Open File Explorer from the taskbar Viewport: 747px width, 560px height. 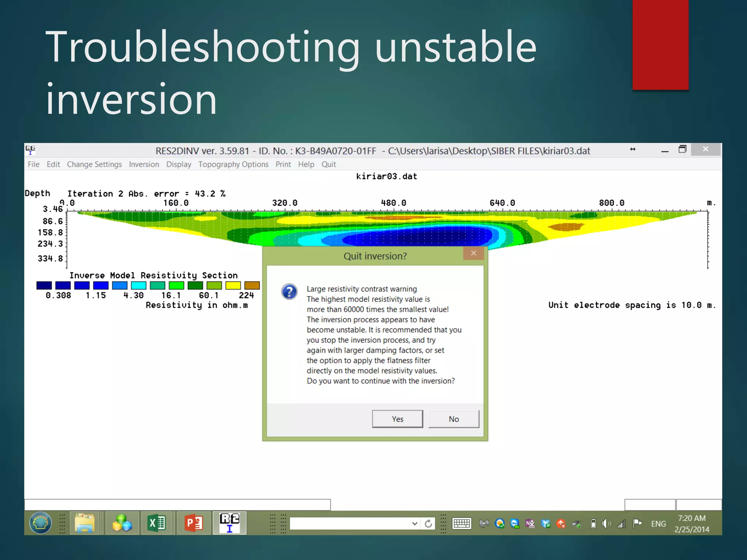tap(85, 523)
